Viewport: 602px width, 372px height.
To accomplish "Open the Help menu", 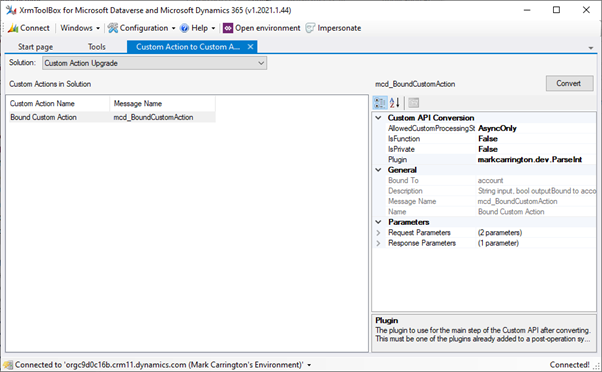I will tap(198, 28).
